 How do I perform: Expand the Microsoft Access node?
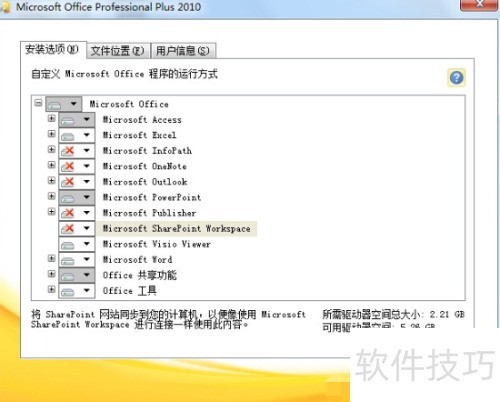point(51,118)
